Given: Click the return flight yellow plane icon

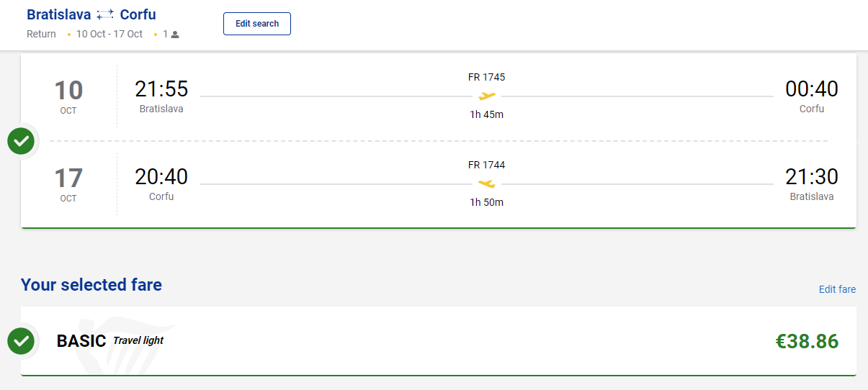Looking at the screenshot, I should [487, 183].
